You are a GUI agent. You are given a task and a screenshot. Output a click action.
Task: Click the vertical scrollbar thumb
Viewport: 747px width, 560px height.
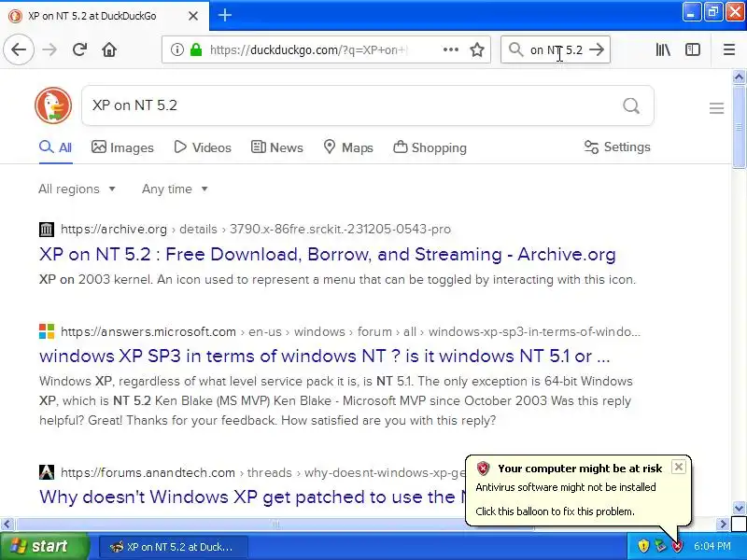coord(739,126)
